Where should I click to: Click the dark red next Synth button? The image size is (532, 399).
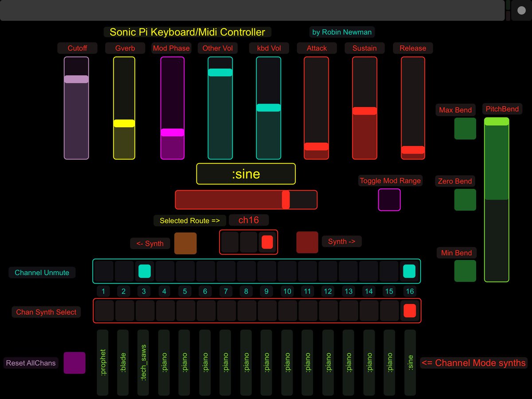pyautogui.click(x=307, y=243)
